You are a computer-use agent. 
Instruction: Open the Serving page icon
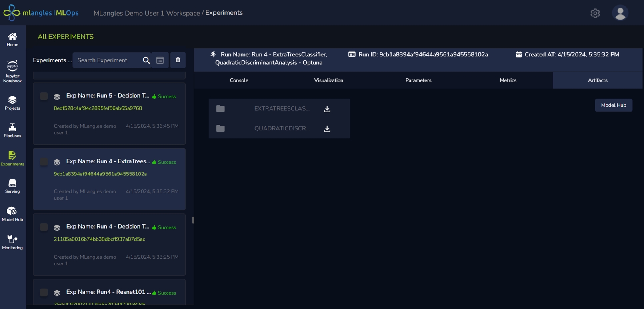pyautogui.click(x=12, y=186)
